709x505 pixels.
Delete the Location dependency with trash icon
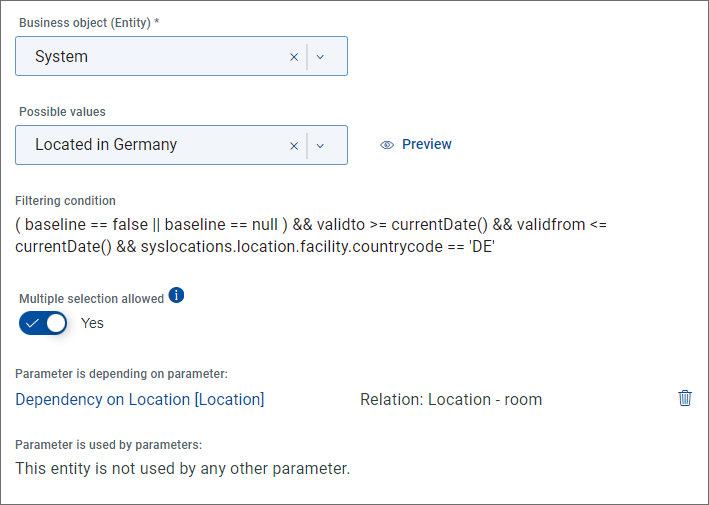(x=685, y=398)
